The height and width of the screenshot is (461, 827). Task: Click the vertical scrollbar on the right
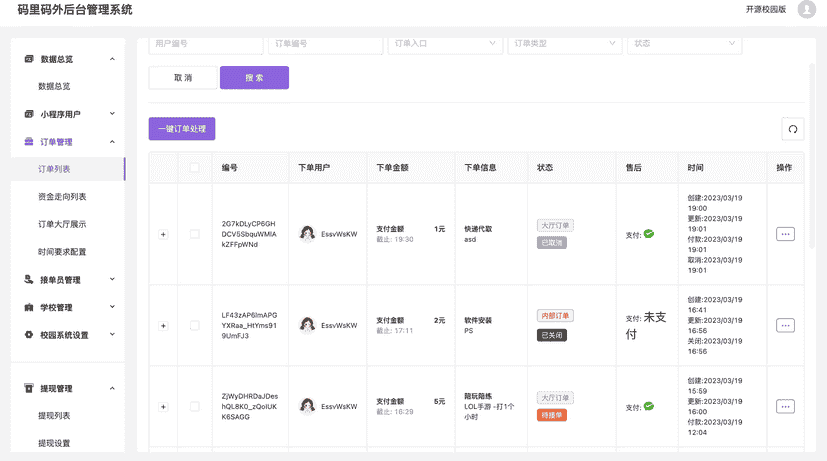point(812,150)
